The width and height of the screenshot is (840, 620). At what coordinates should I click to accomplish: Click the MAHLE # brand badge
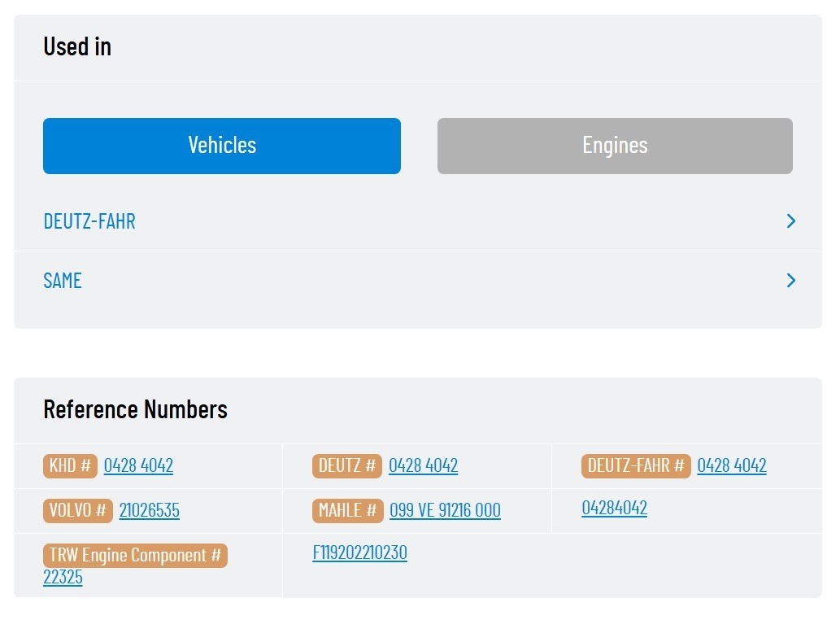[348, 511]
